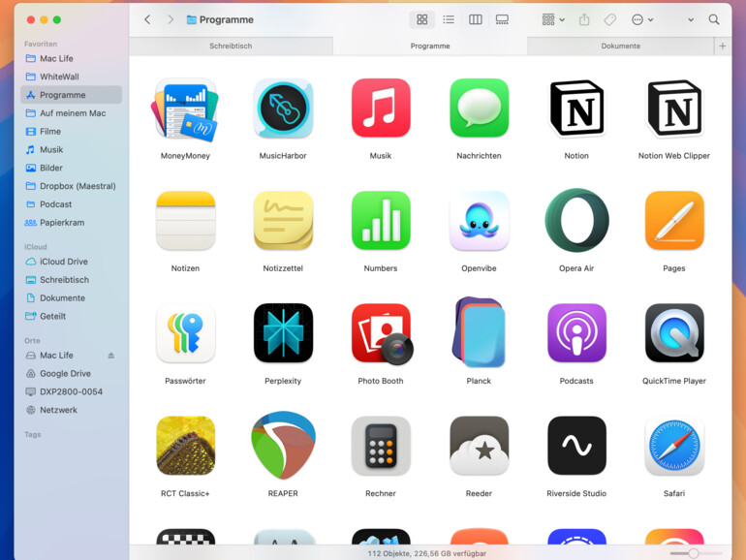The image size is (746, 560).
Task: Select the QuickTime Player icon
Action: point(674,333)
